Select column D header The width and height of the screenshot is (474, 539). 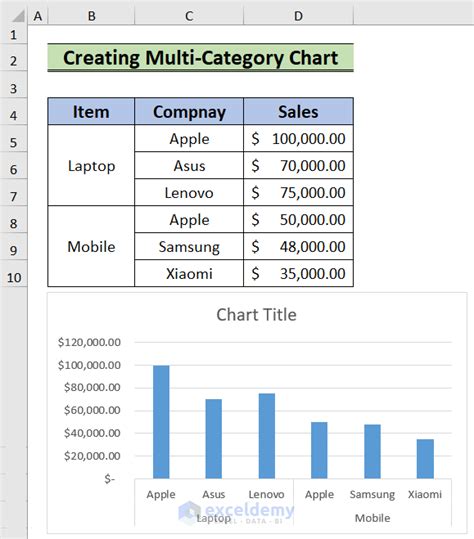pos(298,16)
